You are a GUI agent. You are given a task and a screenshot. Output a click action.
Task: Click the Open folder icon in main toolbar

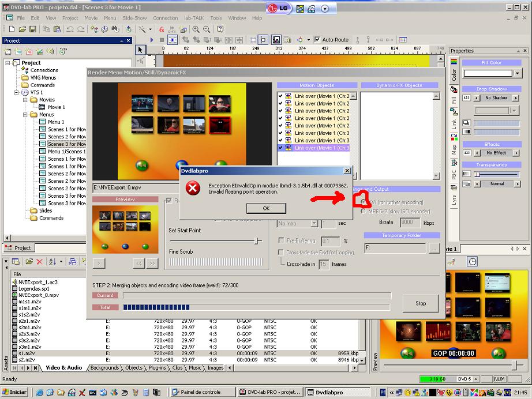click(x=23, y=29)
